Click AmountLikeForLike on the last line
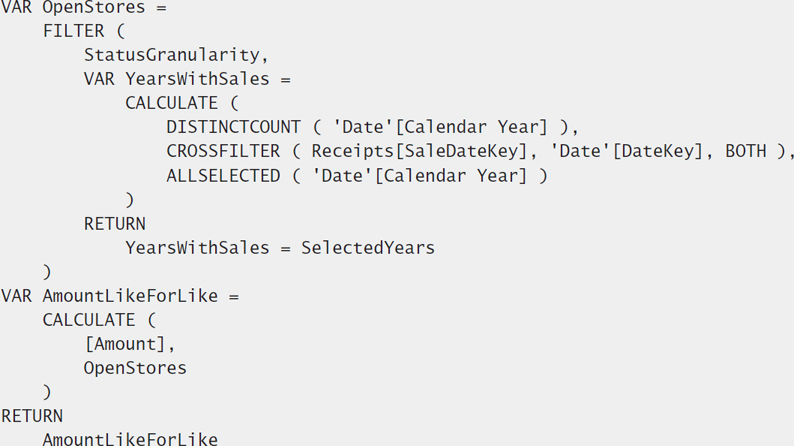 pyautogui.click(x=130, y=438)
